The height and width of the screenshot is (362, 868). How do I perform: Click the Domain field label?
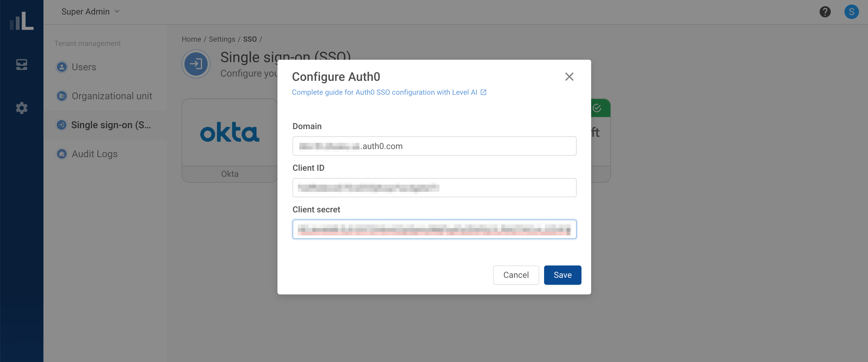pos(307,126)
